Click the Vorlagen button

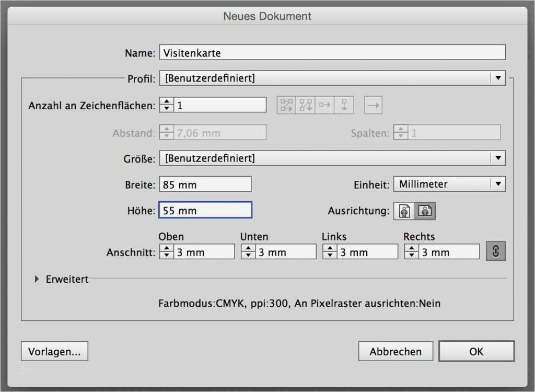[54, 351]
